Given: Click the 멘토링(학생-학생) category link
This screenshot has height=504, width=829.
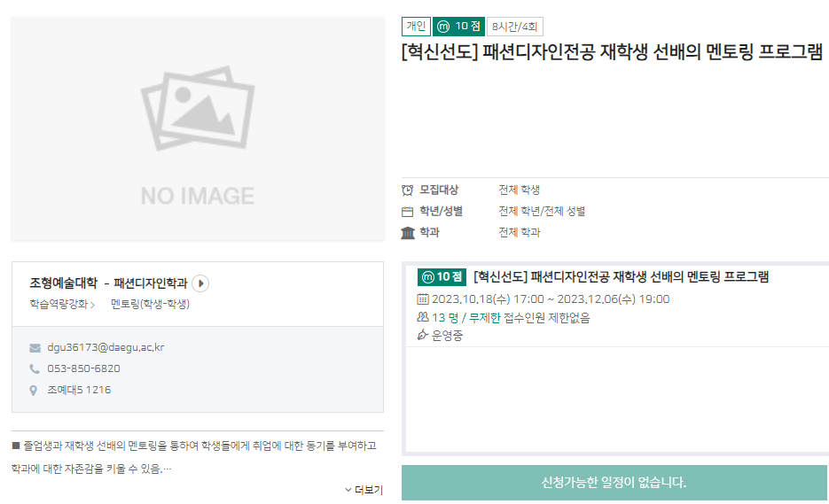Looking at the screenshot, I should [x=150, y=304].
